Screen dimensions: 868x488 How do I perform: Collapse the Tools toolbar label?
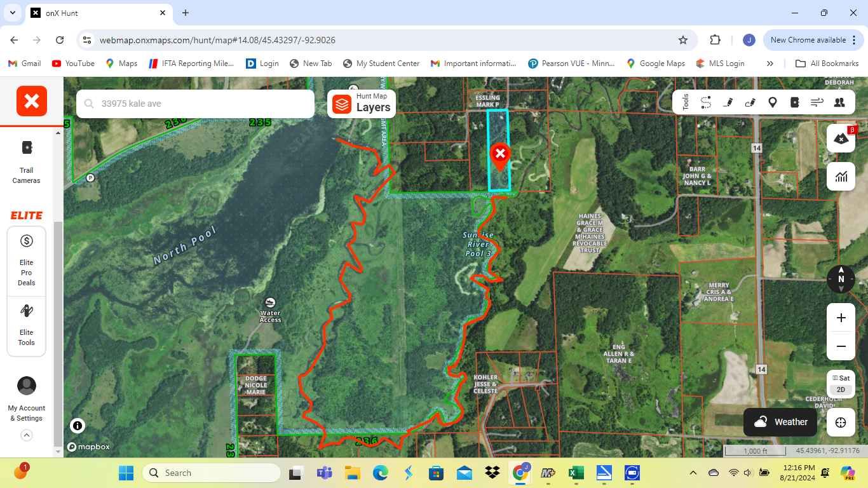pyautogui.click(x=686, y=102)
